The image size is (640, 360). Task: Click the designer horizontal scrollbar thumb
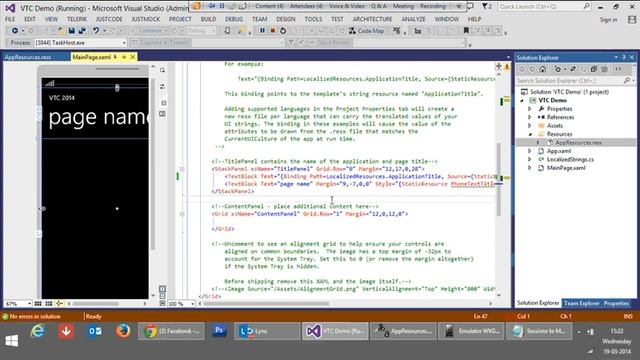pyautogui.click(x=96, y=304)
